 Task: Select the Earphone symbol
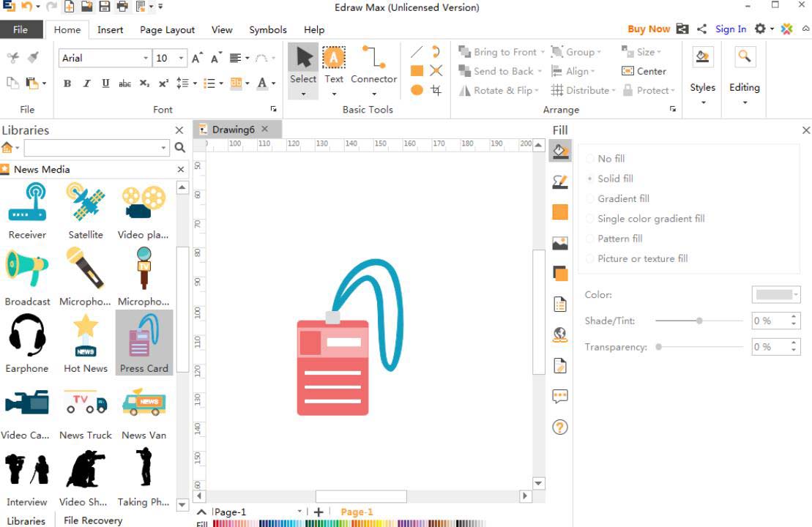point(27,344)
